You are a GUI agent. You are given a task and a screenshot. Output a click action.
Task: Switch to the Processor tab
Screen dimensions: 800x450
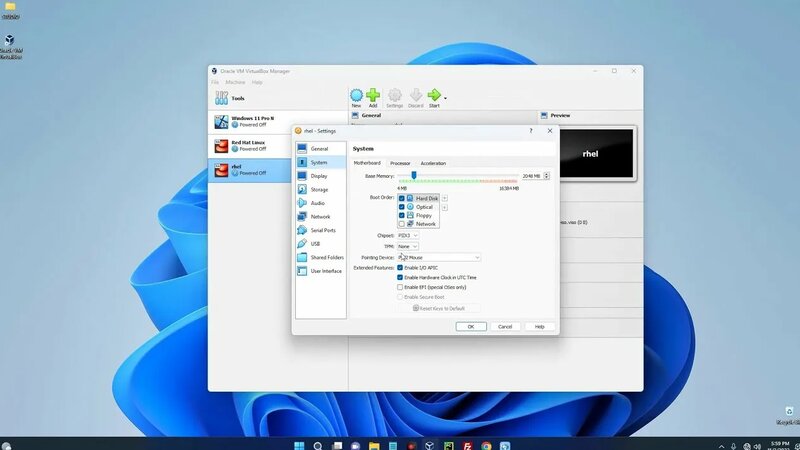pos(400,163)
